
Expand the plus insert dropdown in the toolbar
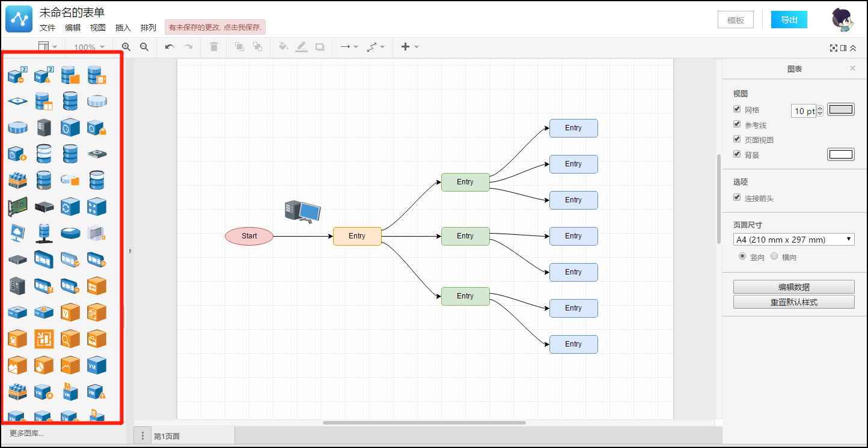coord(410,47)
